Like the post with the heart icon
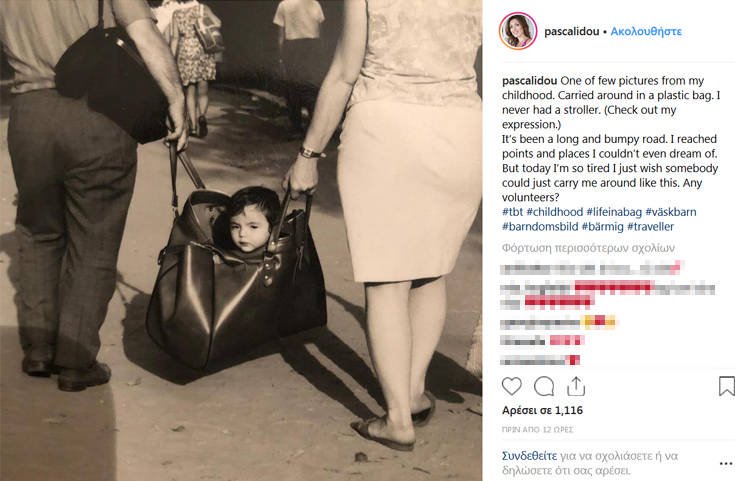 (511, 386)
